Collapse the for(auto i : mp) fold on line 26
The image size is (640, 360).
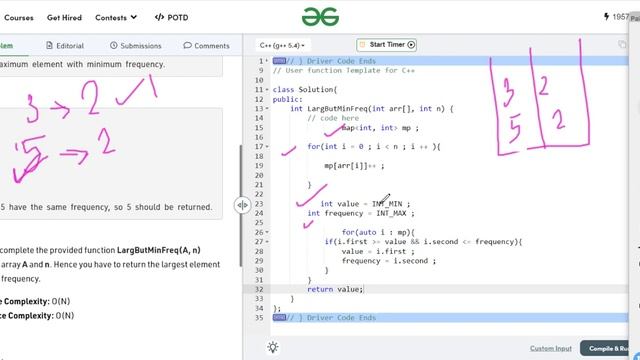click(267, 232)
